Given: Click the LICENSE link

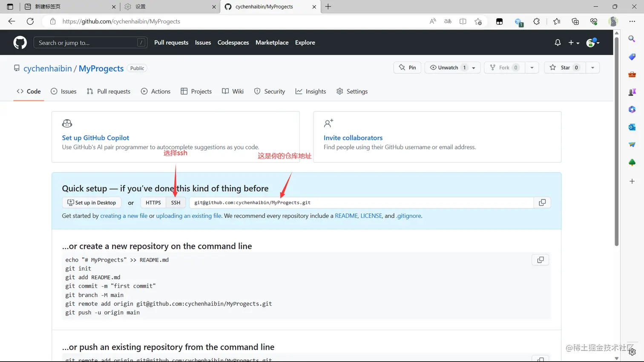Looking at the screenshot, I should coord(371,216).
